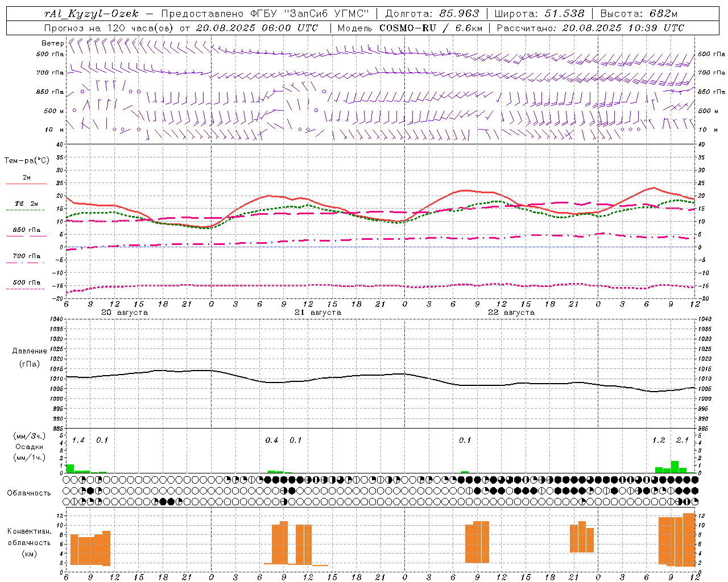The image size is (728, 582).
Task: Click 40 at top of left temperature axis
Action: click(60, 145)
